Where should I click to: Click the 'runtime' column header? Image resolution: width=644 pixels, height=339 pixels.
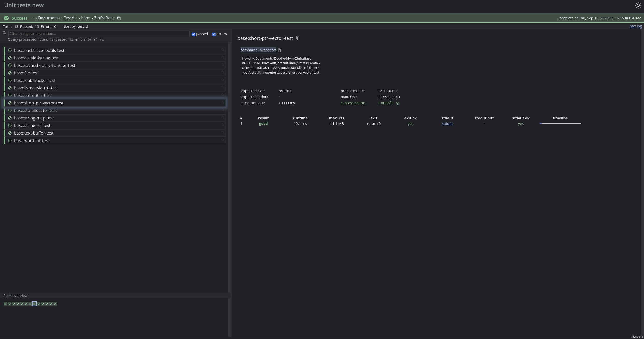pos(300,118)
